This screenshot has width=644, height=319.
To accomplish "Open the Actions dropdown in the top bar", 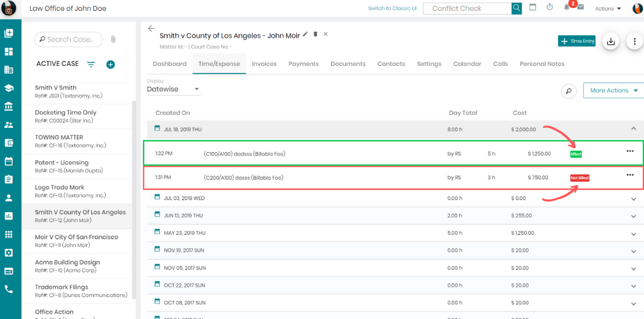I will pyautogui.click(x=608, y=9).
